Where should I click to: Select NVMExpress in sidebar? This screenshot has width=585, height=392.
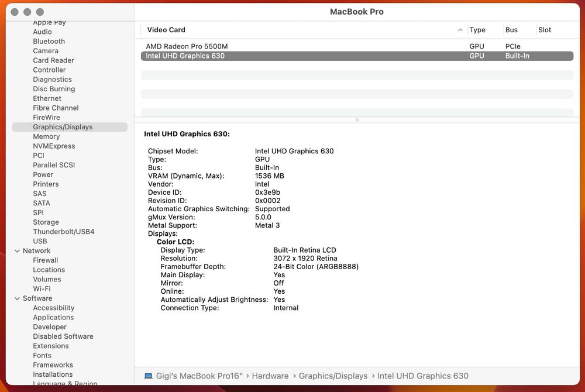tap(54, 146)
